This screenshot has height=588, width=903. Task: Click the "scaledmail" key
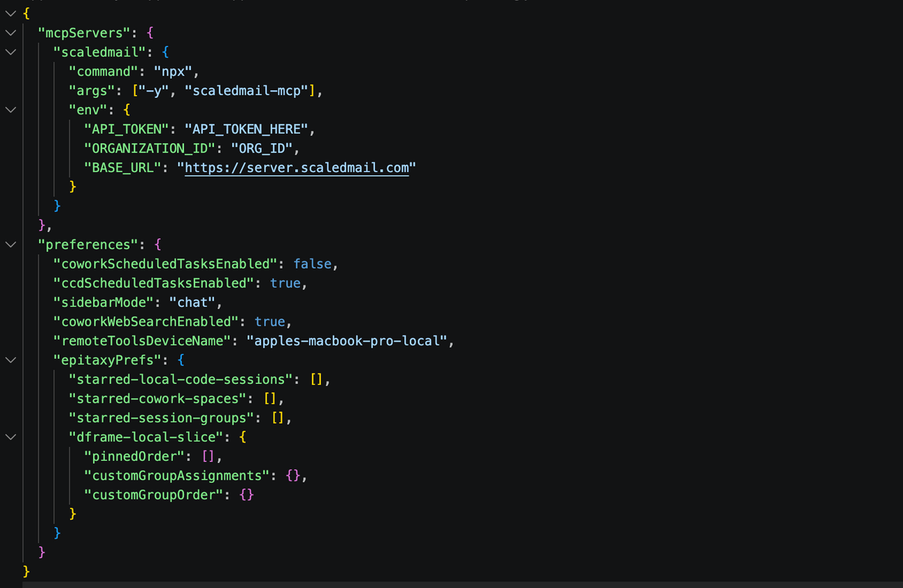pos(99,52)
